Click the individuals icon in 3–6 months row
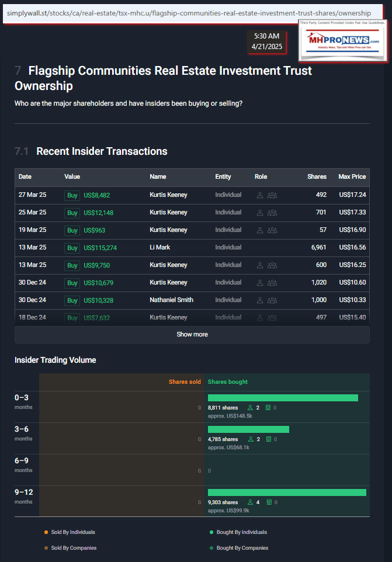392x562 pixels. (251, 439)
